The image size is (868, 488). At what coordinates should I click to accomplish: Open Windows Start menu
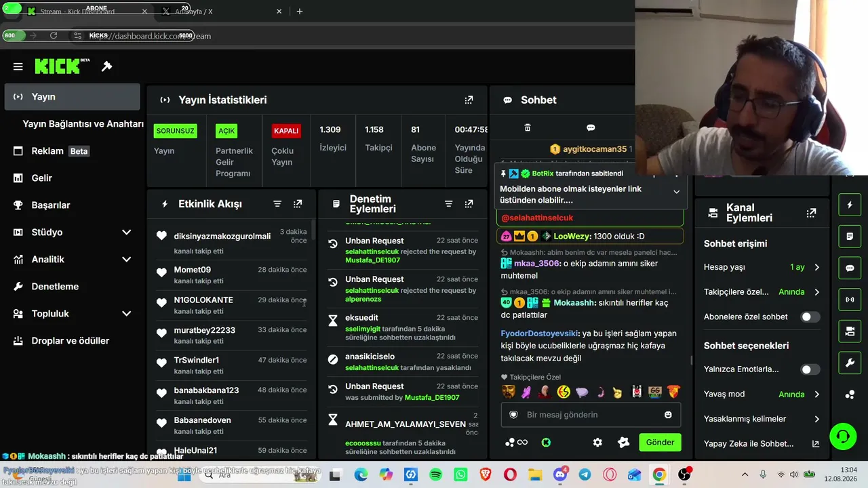[184, 475]
